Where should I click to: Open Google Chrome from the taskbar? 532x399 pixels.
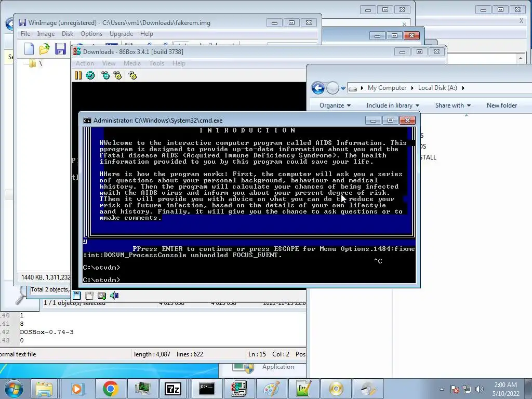tap(110, 389)
